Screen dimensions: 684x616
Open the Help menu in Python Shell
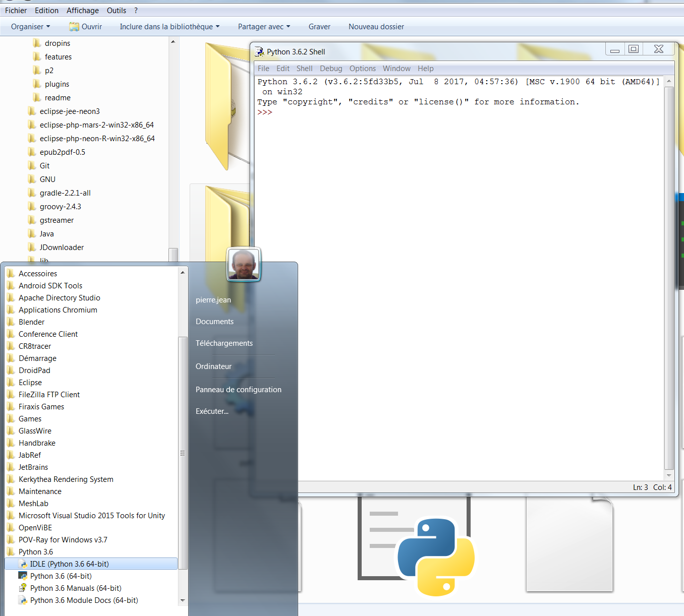(426, 69)
